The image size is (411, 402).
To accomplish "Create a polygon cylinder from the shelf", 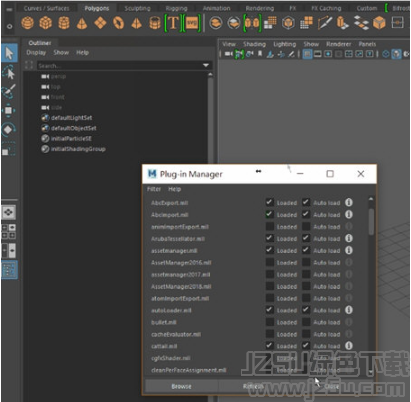I will (x=64, y=23).
